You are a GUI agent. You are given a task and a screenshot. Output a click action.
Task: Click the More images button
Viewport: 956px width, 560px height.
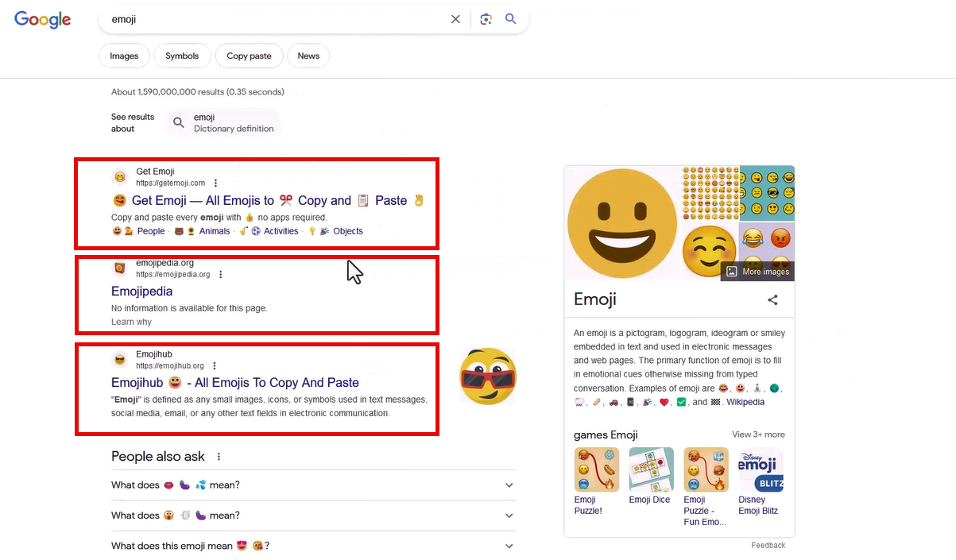757,272
